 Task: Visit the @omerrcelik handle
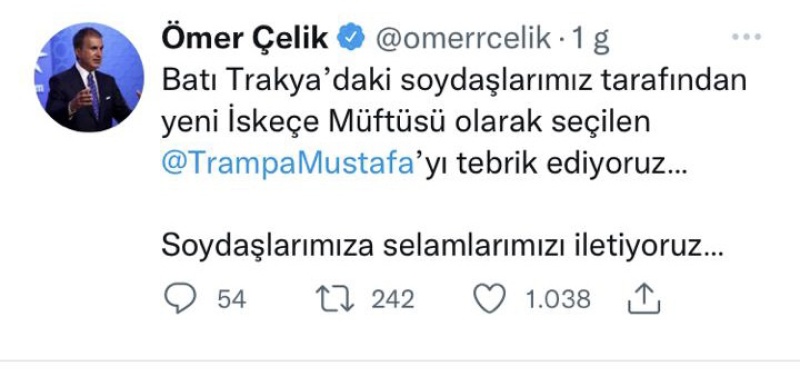click(x=463, y=39)
